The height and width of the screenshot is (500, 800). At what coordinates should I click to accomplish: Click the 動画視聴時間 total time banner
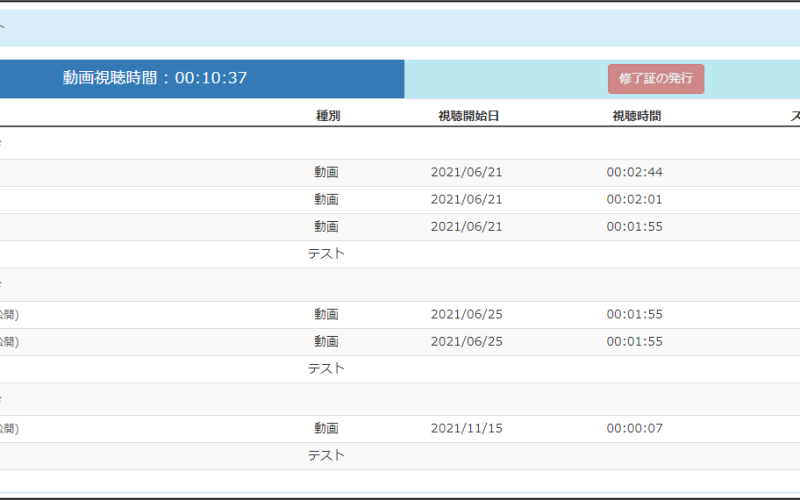155,78
